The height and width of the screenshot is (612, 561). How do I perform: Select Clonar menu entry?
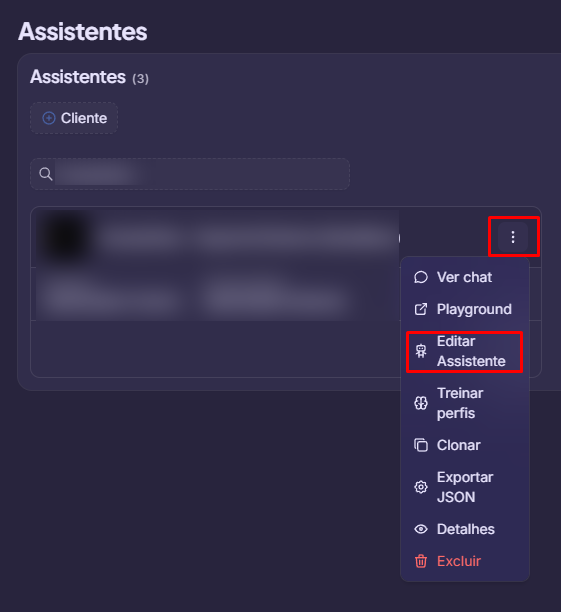click(465, 445)
